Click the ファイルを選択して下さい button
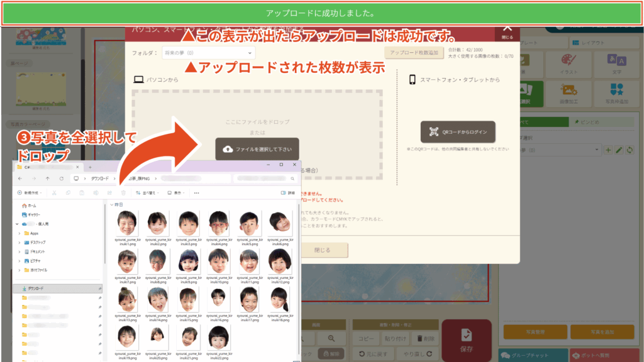Screen dimensions: 644x362 [x=257, y=149]
